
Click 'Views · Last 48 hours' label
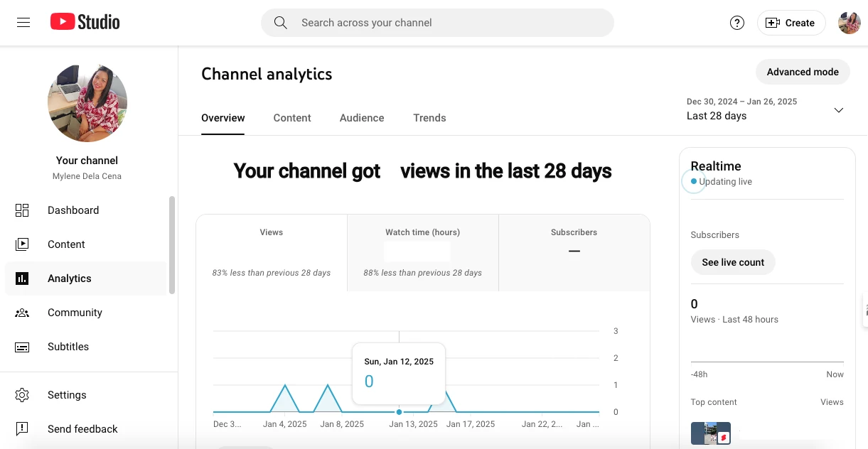[734, 320]
